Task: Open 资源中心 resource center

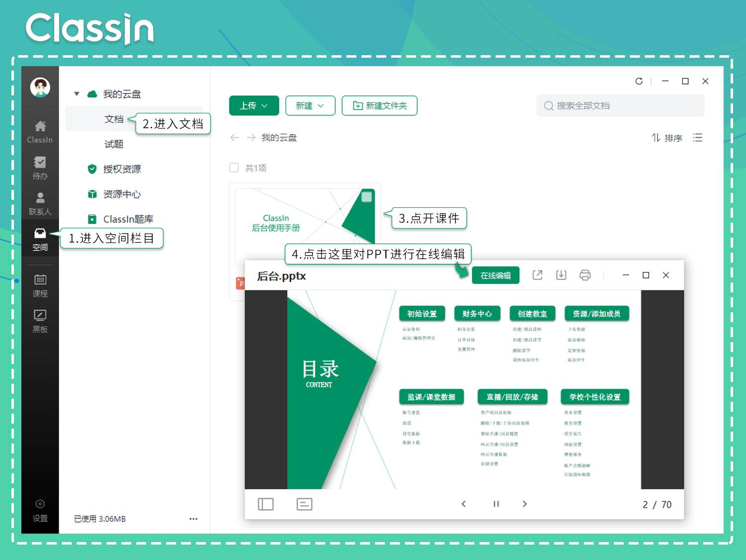Action: tap(122, 194)
